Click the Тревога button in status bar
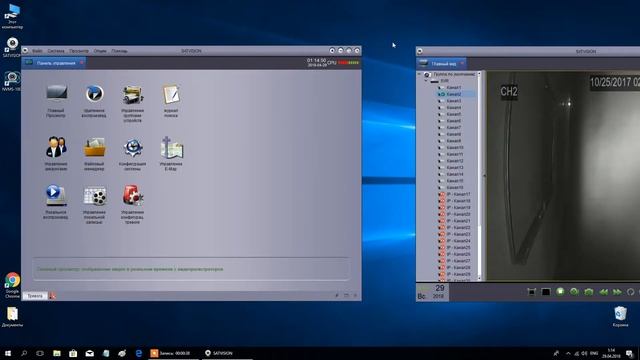The height and width of the screenshot is (360, 640). coord(35,296)
